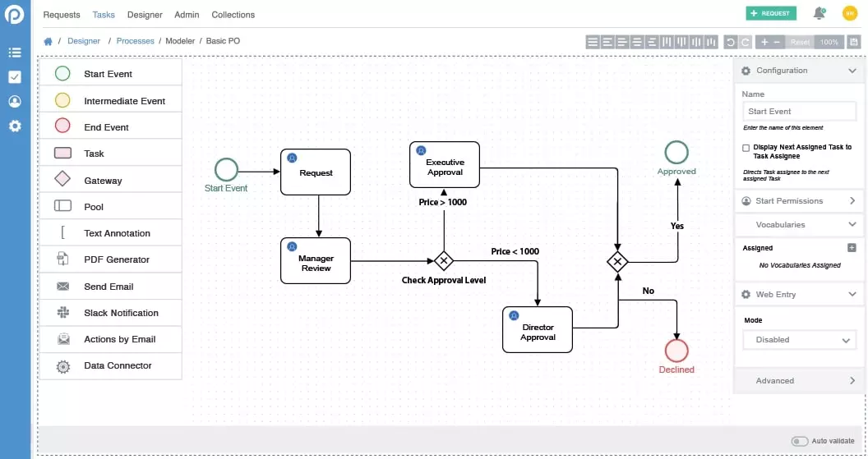This screenshot has height=459, width=868.
Task: Select the Request task node
Action: pyautogui.click(x=316, y=172)
